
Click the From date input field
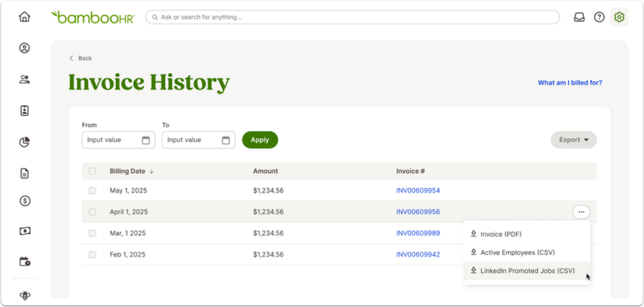point(118,140)
